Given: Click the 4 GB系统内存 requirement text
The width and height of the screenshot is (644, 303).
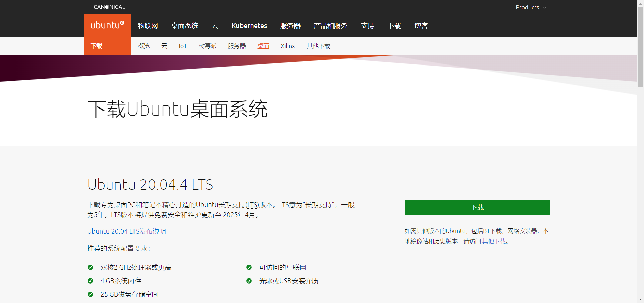Looking at the screenshot, I should pyautogui.click(x=121, y=281).
